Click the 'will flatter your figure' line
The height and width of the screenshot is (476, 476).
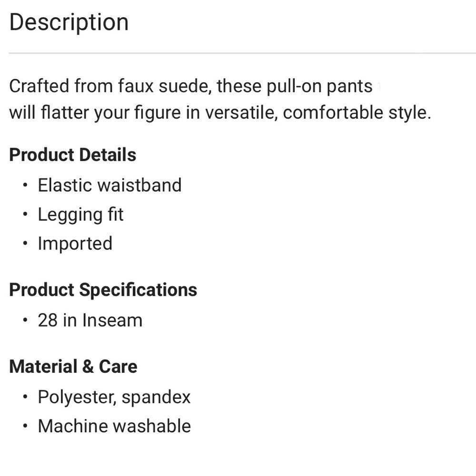coord(220,113)
